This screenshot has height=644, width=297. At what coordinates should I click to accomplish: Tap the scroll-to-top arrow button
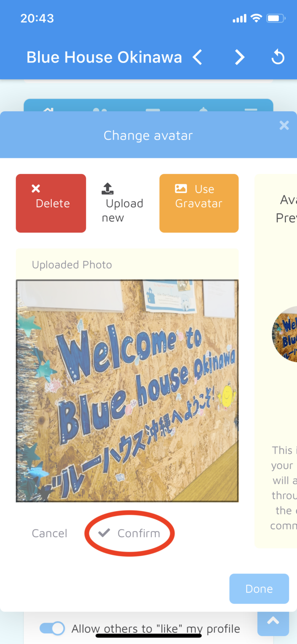tap(273, 622)
